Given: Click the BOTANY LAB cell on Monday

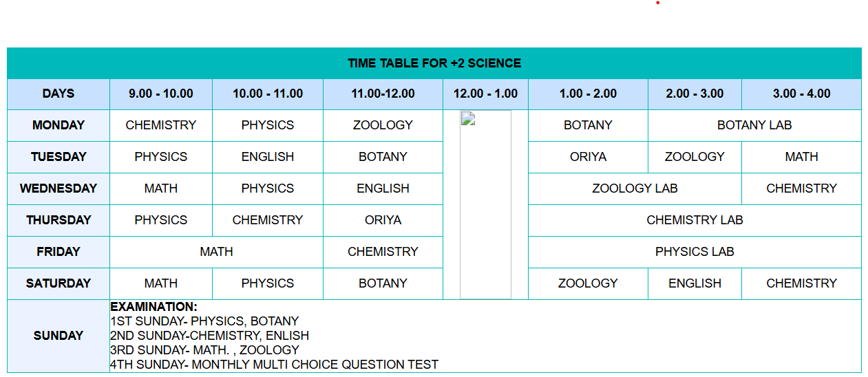Looking at the screenshot, I should 754,125.
